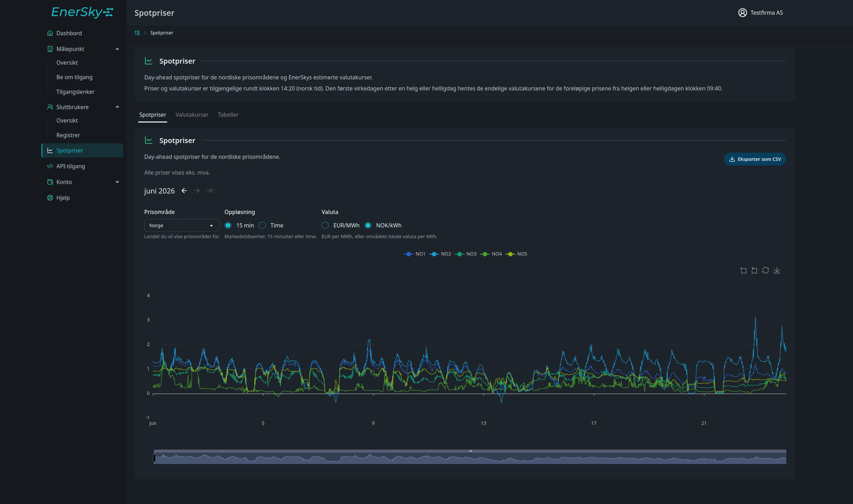
Task: Click the breadcrumb home icon
Action: click(x=137, y=33)
